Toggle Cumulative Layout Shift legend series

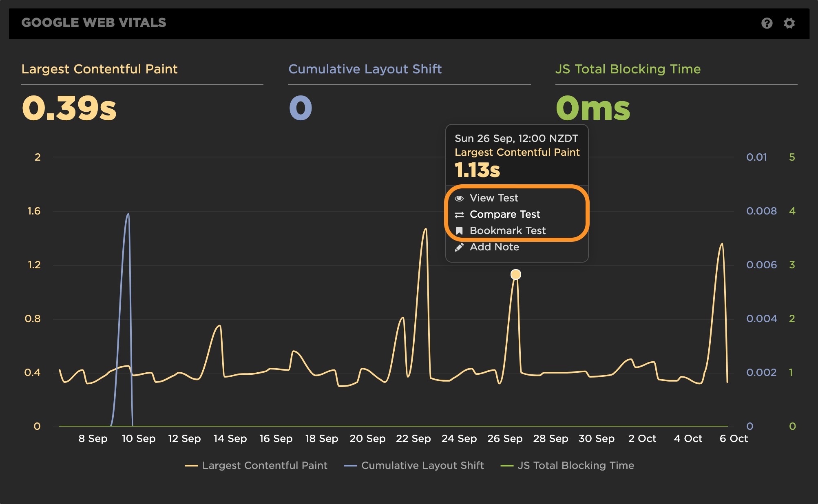[422, 466]
